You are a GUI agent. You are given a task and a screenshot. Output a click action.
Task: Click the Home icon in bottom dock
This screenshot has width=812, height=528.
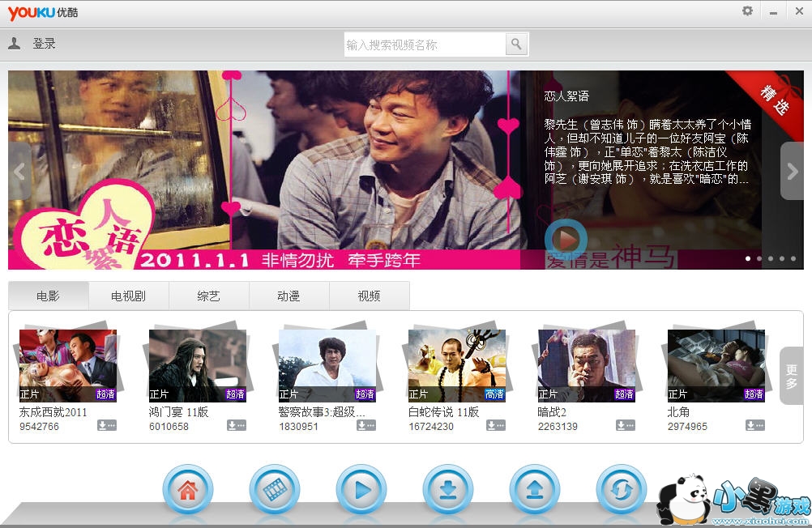(x=188, y=490)
